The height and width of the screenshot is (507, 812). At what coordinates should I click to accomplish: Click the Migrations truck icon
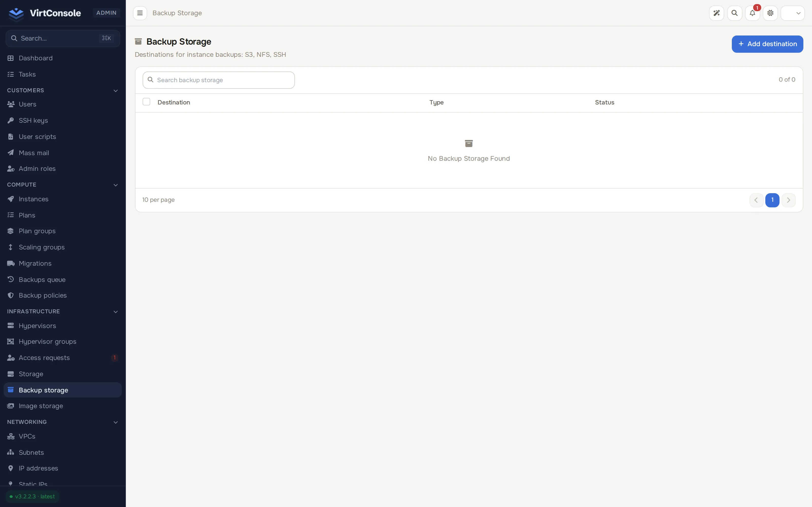(11, 263)
